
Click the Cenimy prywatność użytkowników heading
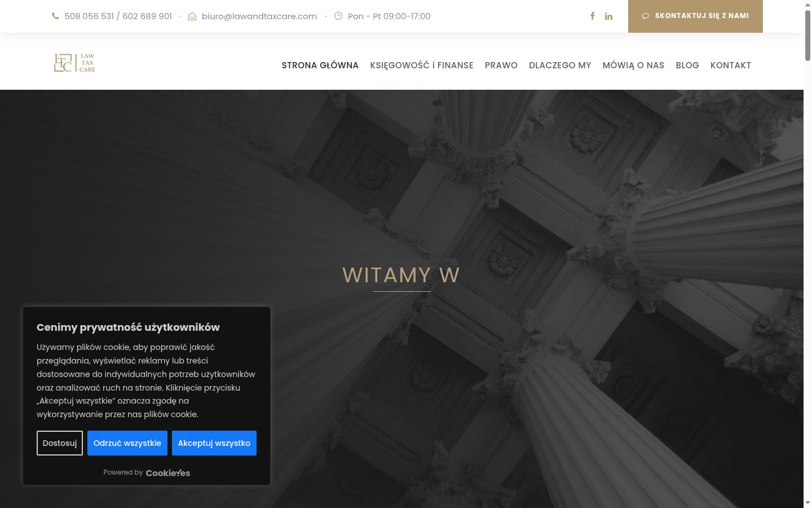[128, 327]
